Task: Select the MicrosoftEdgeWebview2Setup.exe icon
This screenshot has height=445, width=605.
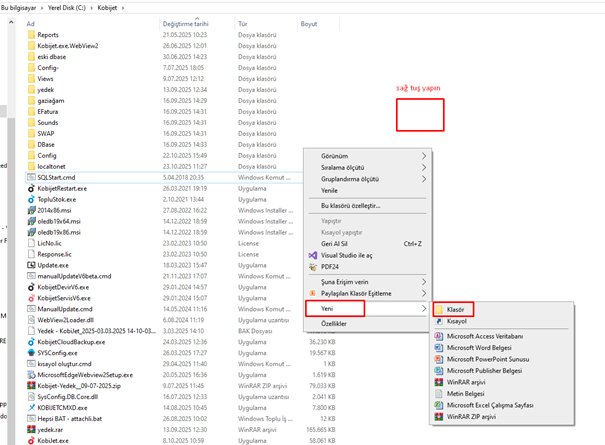Action: 31,375
